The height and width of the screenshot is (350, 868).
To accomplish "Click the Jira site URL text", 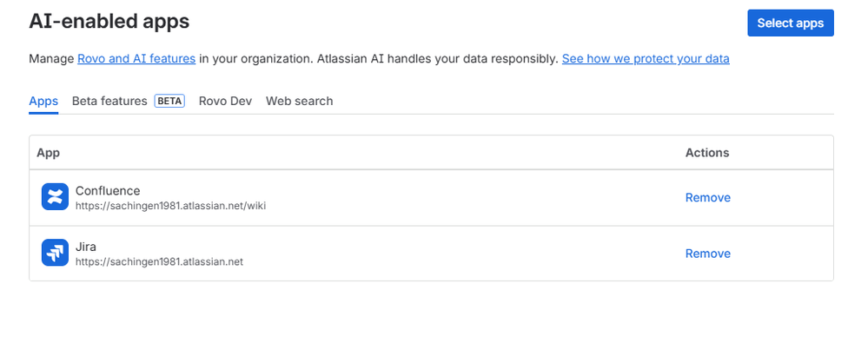I will (159, 261).
